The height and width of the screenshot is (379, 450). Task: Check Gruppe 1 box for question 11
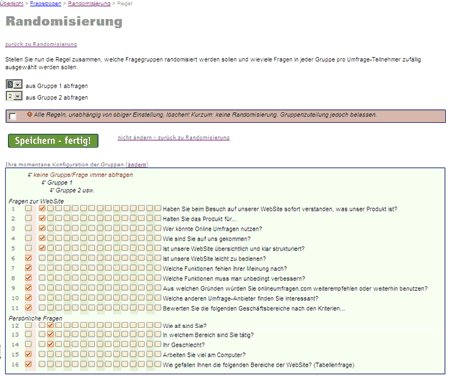42,308
